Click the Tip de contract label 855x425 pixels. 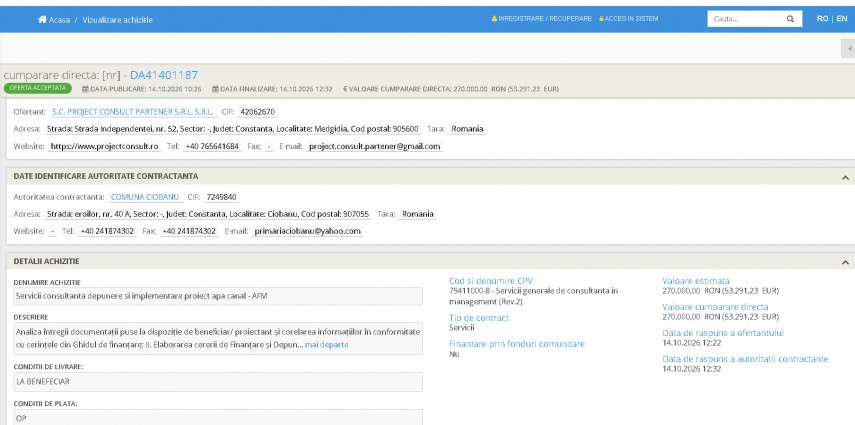pyautogui.click(x=479, y=318)
